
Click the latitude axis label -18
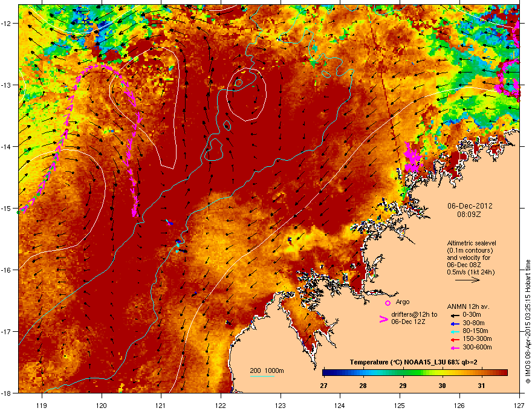6,393
